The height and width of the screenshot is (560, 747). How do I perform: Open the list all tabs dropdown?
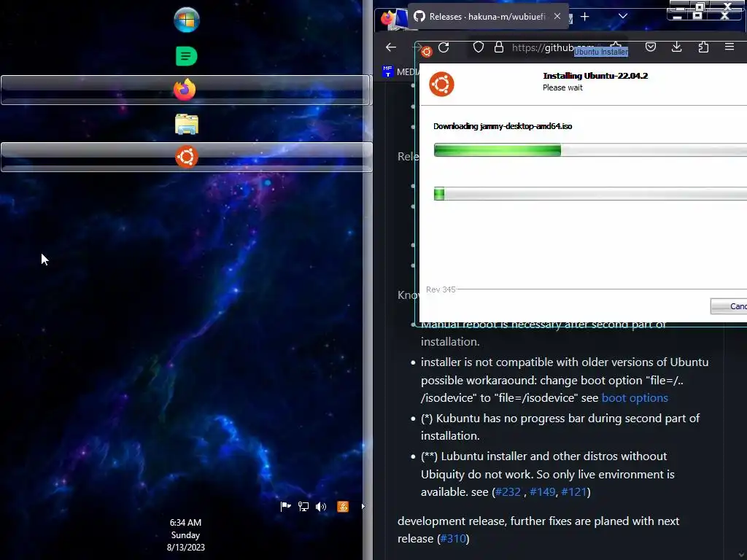pos(623,16)
